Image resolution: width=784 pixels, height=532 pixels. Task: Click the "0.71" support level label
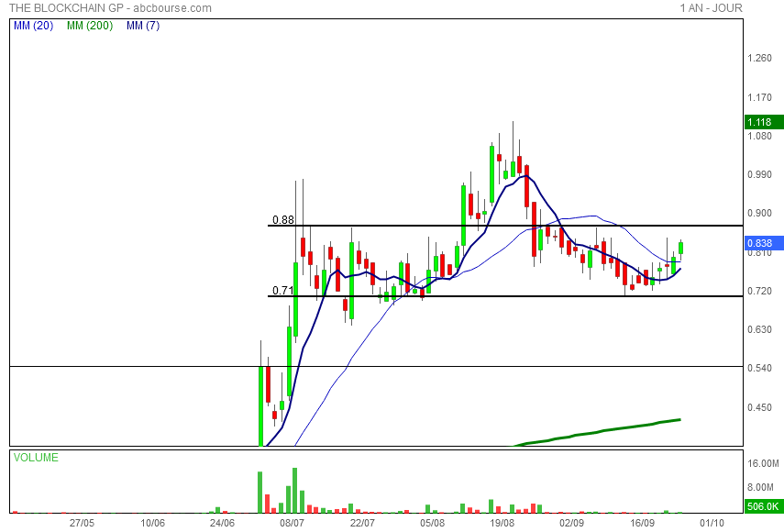point(283,291)
